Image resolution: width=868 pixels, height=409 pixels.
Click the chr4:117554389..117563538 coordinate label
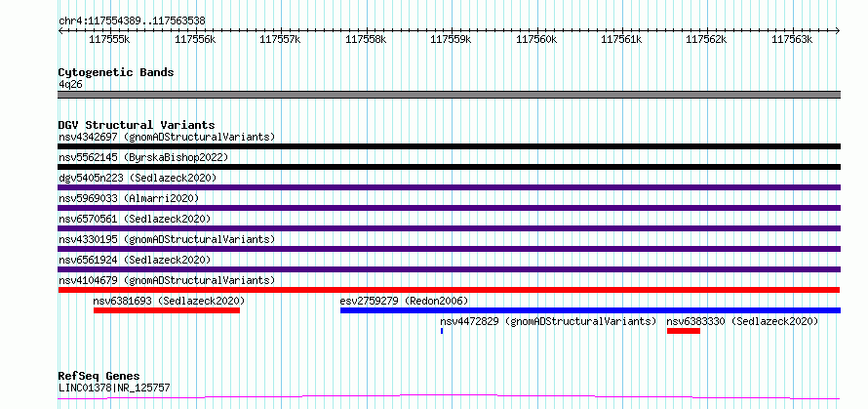[x=132, y=21]
